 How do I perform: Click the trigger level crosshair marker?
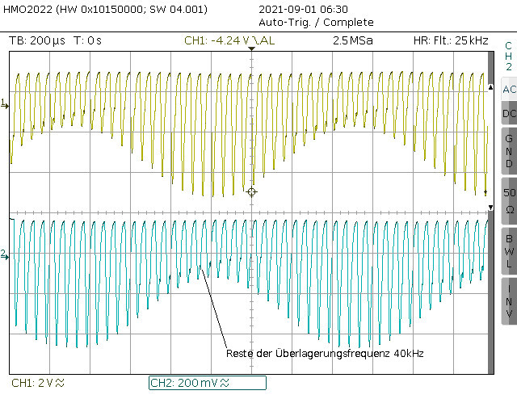tap(251, 192)
